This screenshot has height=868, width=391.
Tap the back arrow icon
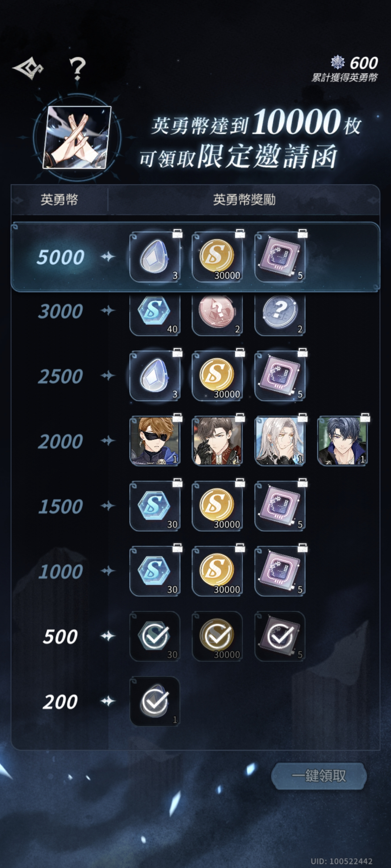(x=28, y=68)
